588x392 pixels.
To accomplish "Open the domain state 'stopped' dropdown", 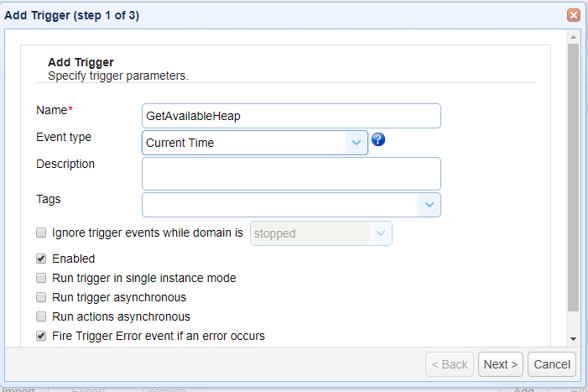I will click(x=381, y=233).
